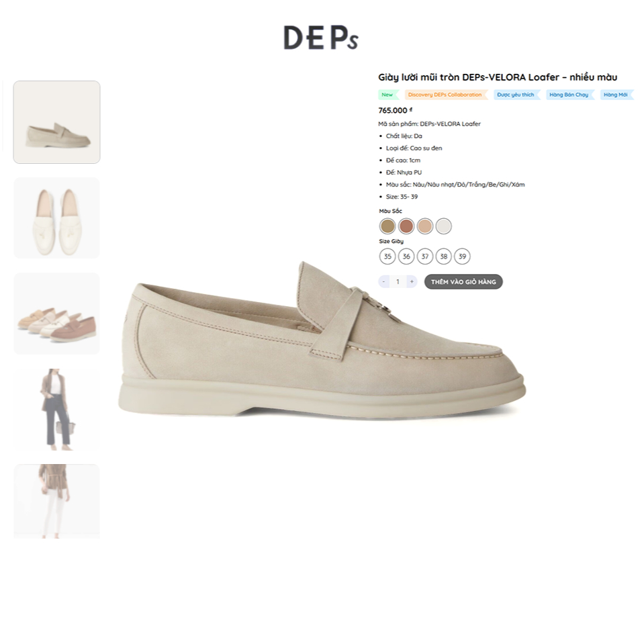
Task: Select shoe size 35
Action: click(387, 257)
